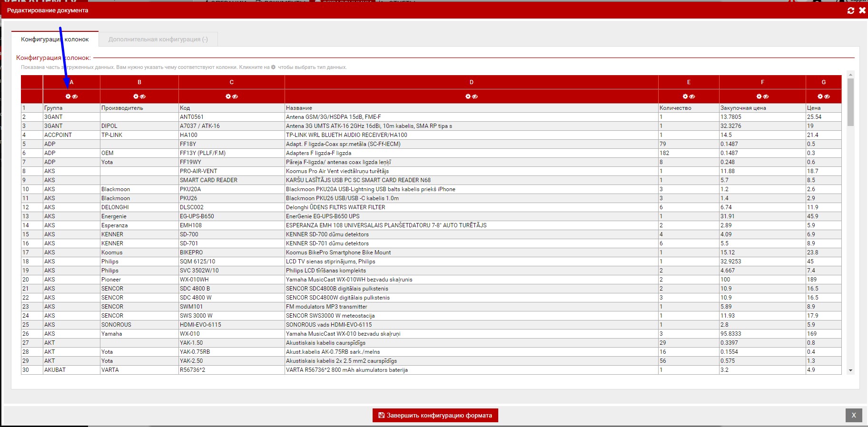Click the refresh icon in dialog title bar

[851, 10]
